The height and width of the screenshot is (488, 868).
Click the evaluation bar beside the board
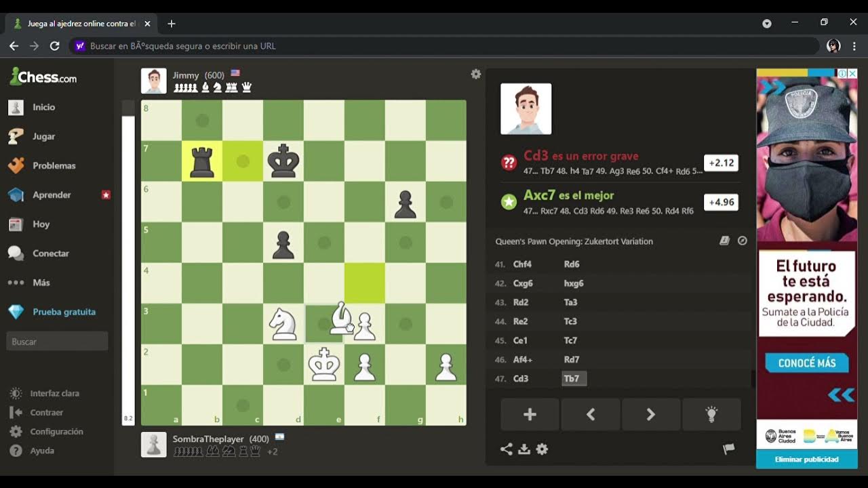[x=128, y=263]
